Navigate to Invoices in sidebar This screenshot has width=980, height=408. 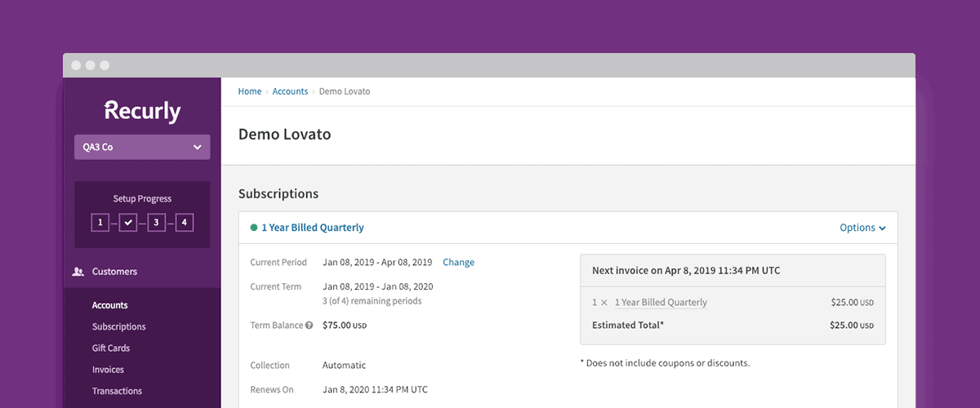pyautogui.click(x=108, y=370)
